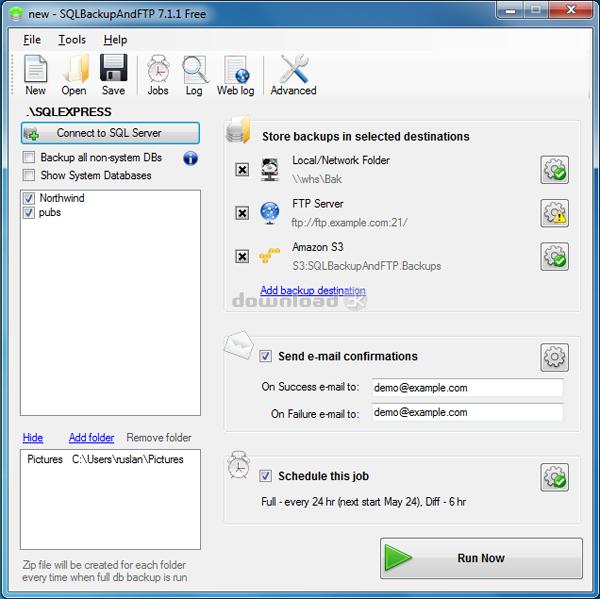Open Advanced tools icon
Viewport: 600px width, 599px height.
pos(293,74)
